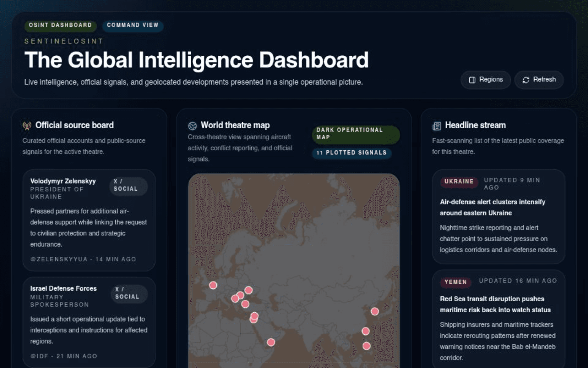
Task: Click the Regions button
Action: (x=486, y=80)
